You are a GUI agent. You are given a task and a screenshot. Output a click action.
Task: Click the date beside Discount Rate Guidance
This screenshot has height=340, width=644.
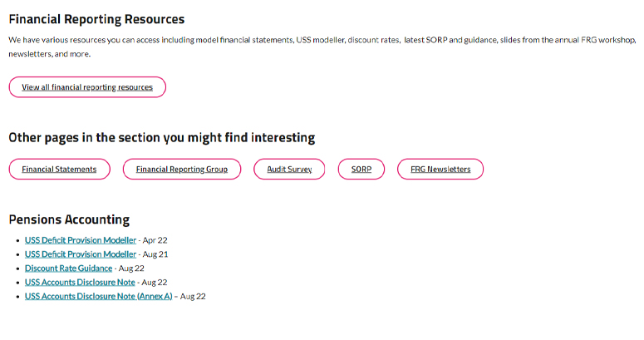point(131,269)
